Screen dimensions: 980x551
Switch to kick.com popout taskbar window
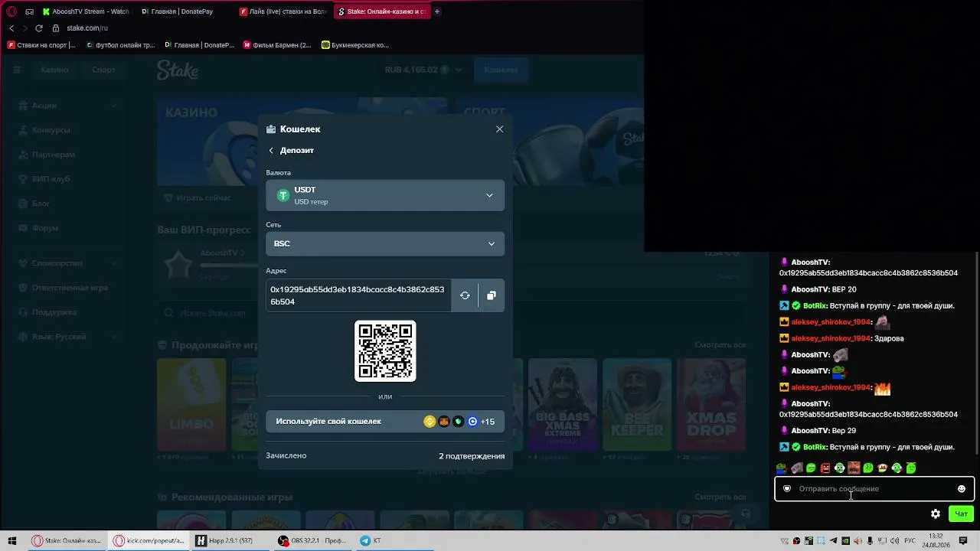point(149,541)
